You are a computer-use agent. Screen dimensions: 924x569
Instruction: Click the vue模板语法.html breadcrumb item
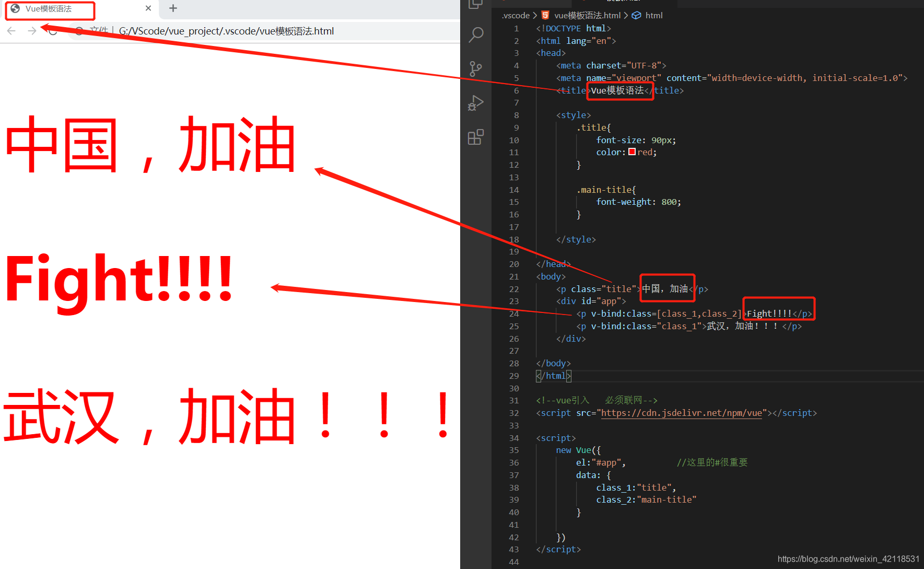tap(587, 16)
